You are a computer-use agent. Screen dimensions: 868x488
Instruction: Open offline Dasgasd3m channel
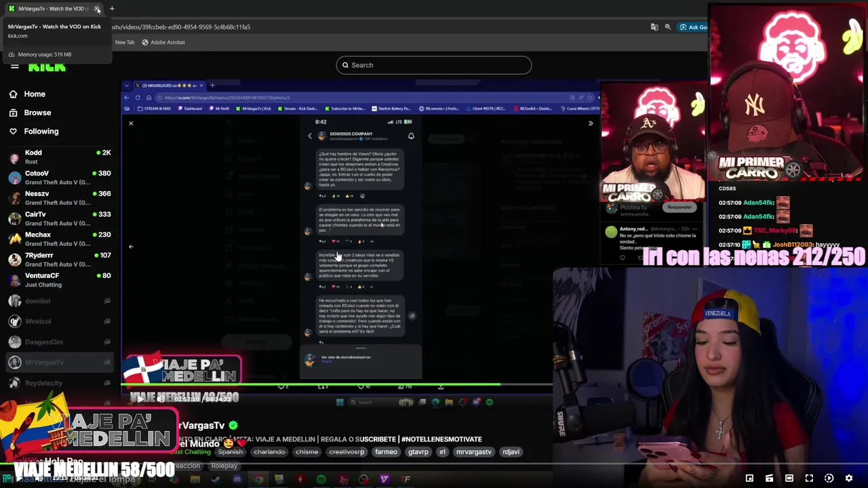[x=61, y=342]
